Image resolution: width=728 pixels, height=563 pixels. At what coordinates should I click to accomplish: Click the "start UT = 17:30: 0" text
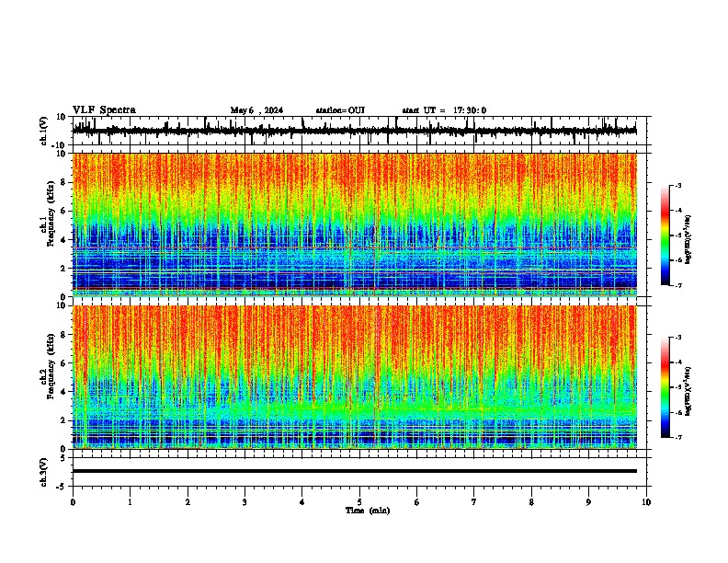pyautogui.click(x=444, y=110)
